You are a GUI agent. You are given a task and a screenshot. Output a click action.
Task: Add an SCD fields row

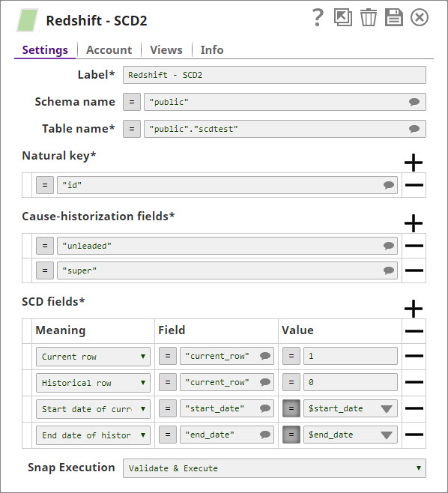[x=414, y=309]
